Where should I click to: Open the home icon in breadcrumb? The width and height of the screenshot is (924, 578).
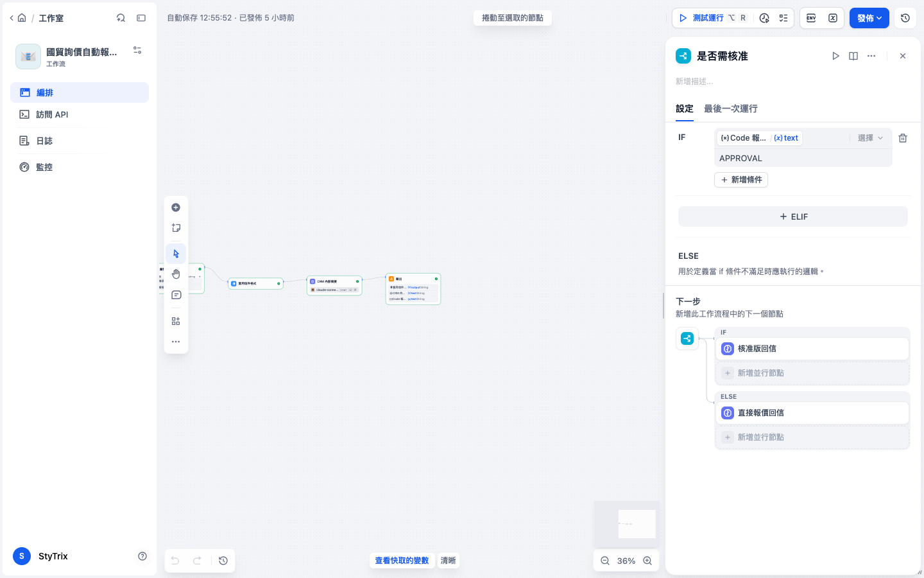tap(22, 18)
